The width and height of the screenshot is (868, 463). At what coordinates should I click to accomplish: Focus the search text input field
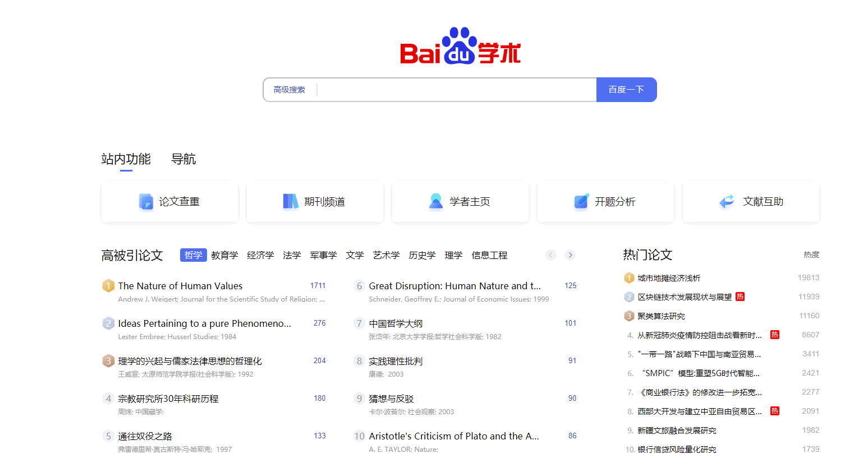point(457,90)
